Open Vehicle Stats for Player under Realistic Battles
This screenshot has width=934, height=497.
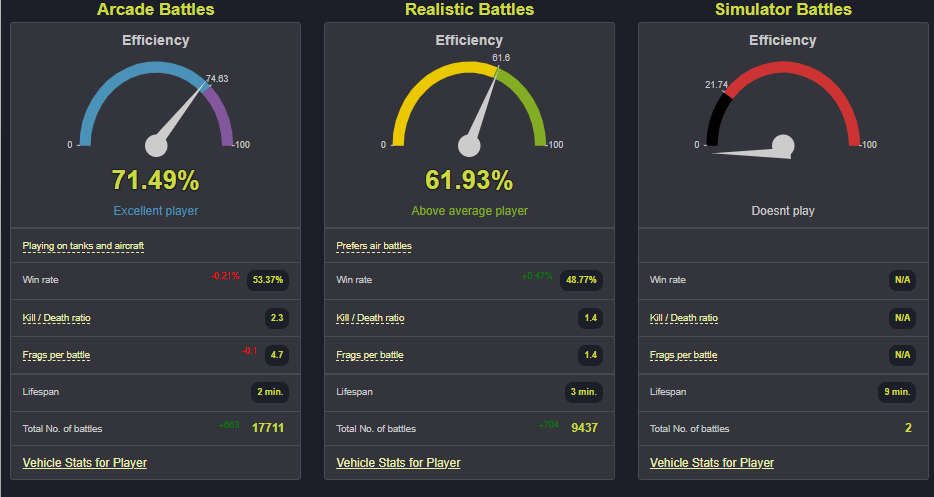pos(398,463)
